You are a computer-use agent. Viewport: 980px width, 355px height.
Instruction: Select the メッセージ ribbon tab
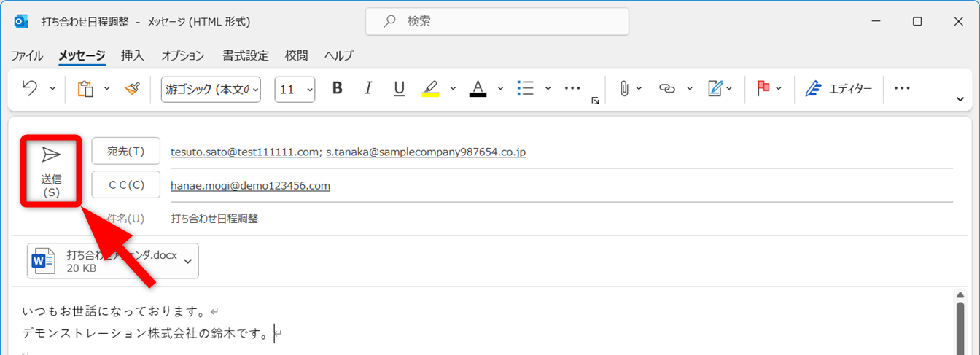82,55
